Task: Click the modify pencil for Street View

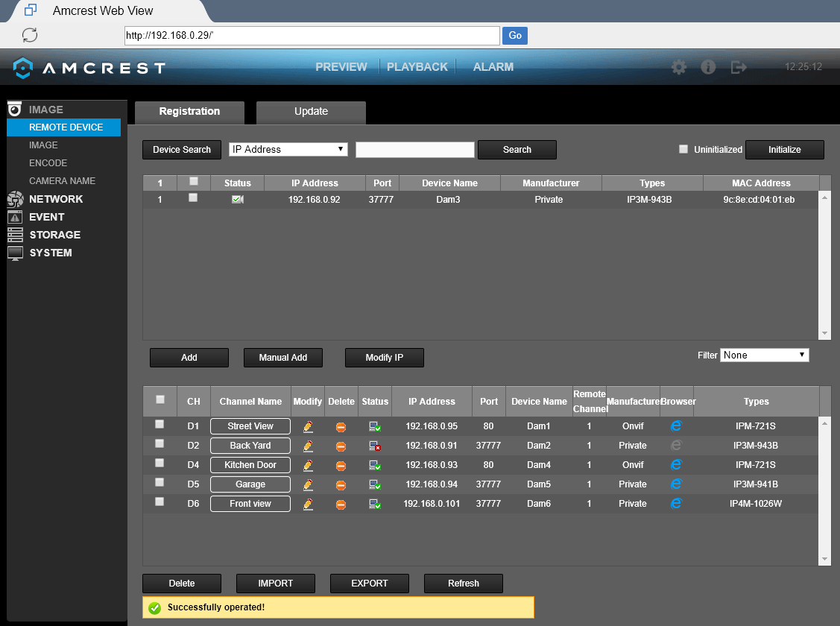Action: [308, 426]
